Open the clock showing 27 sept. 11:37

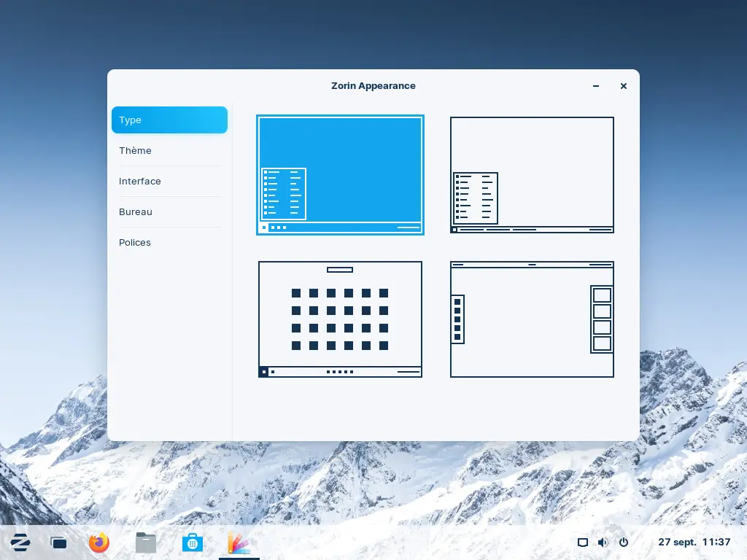[x=694, y=542]
